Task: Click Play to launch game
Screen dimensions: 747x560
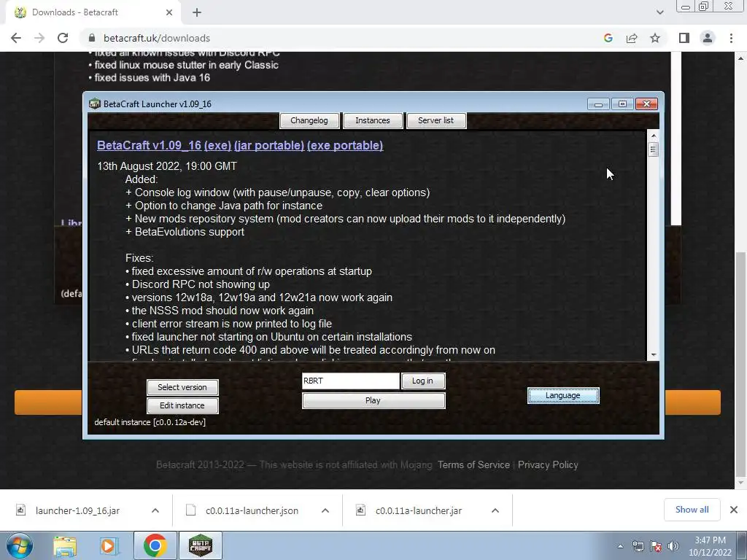Action: tap(373, 400)
